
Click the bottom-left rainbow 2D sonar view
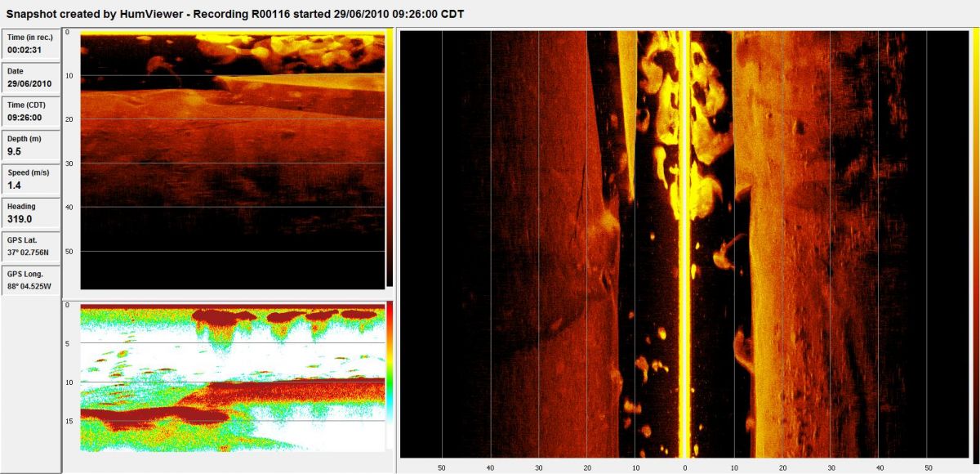point(233,376)
